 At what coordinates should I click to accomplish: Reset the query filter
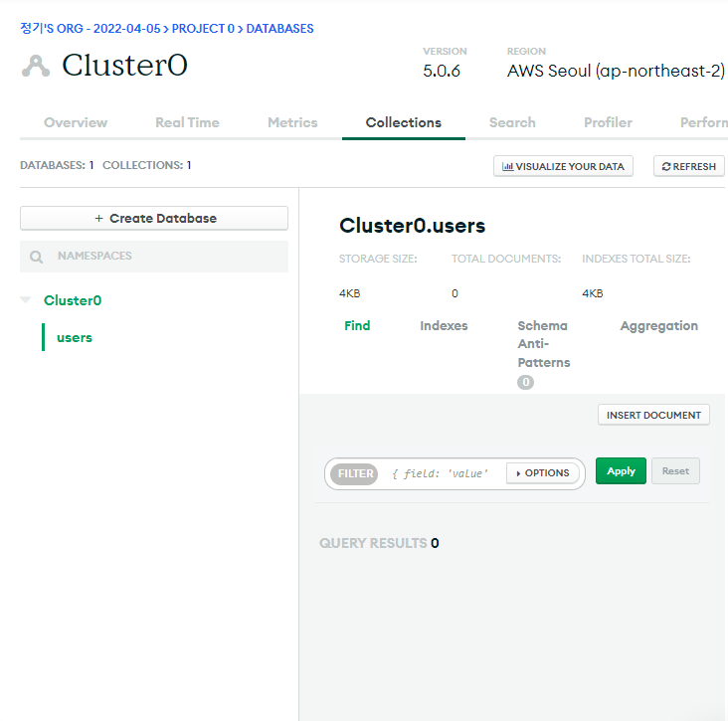[675, 470]
